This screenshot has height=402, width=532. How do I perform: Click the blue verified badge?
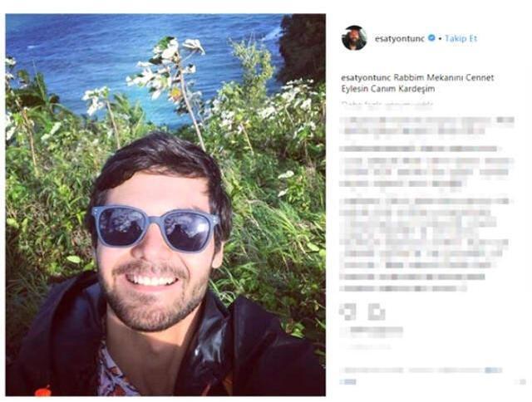click(431, 38)
